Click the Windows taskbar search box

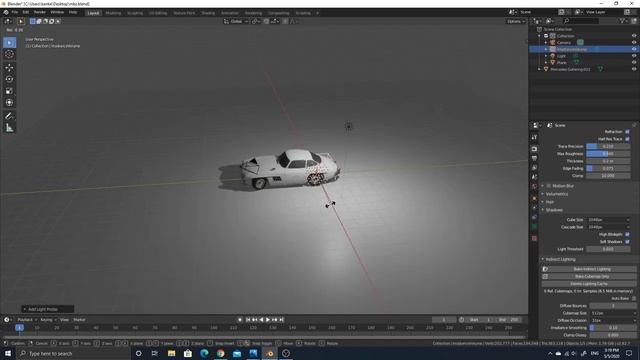pos(74,353)
